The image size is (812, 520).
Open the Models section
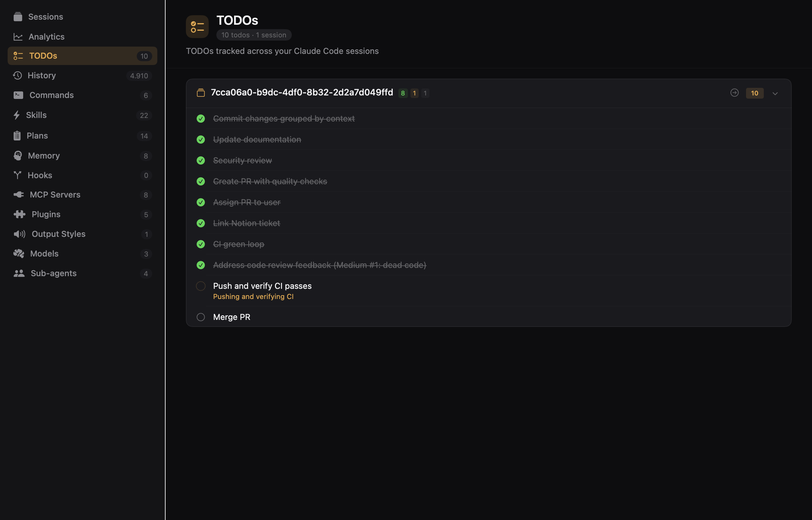pos(44,254)
